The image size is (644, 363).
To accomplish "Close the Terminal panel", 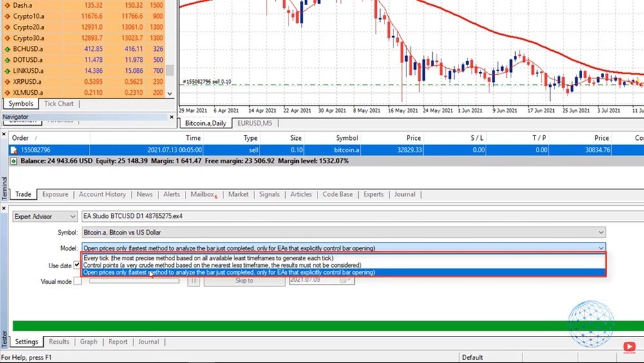I will (4, 134).
